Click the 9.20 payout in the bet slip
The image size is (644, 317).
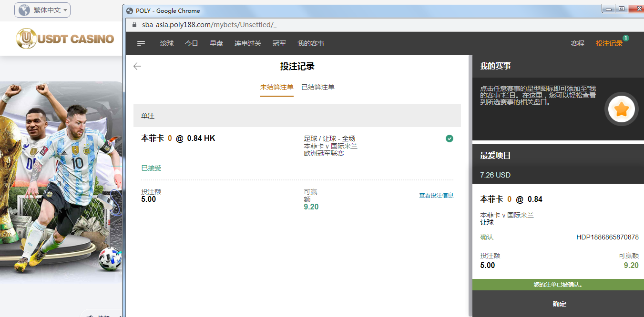coord(631,266)
